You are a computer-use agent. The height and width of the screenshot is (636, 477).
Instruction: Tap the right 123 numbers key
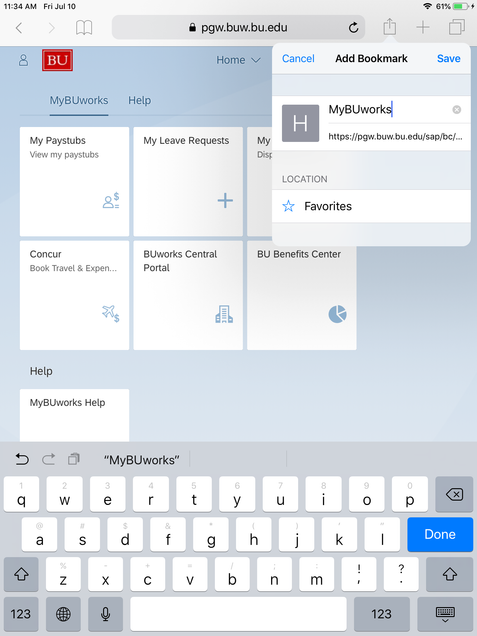click(x=381, y=614)
